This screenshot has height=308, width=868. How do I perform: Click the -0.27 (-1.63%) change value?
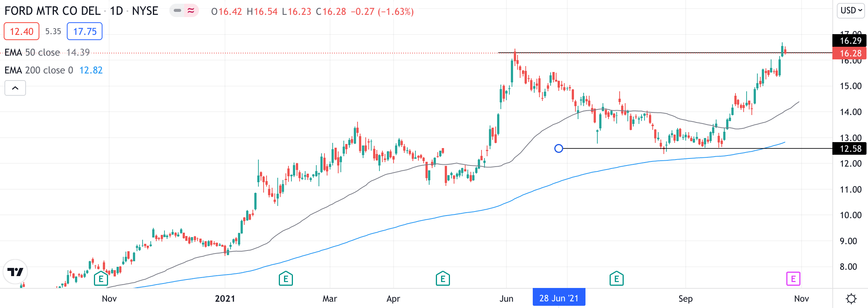[x=382, y=12]
